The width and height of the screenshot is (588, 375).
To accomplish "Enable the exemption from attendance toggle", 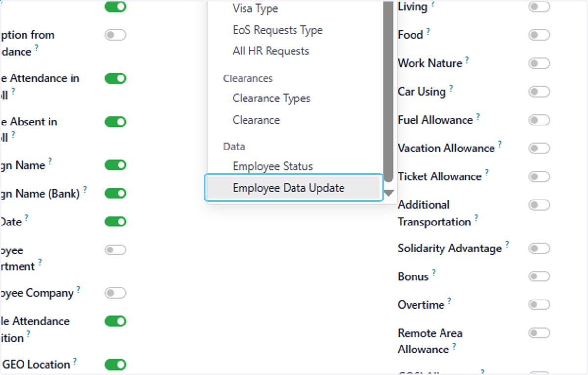I will tap(116, 35).
